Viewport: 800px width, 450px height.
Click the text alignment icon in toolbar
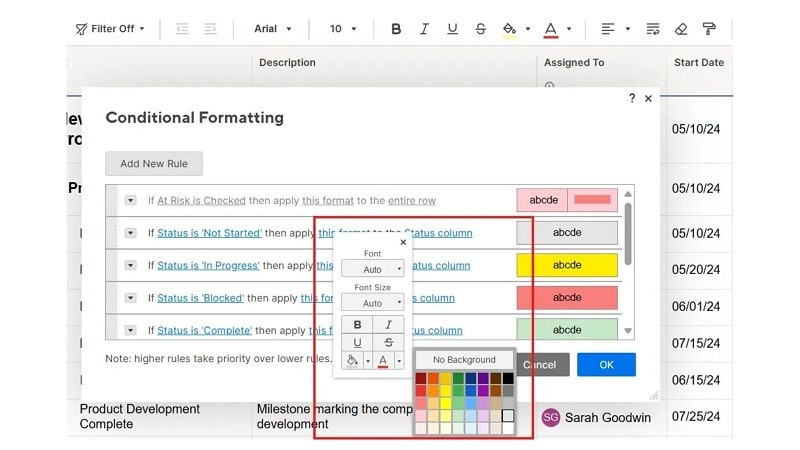(608, 29)
